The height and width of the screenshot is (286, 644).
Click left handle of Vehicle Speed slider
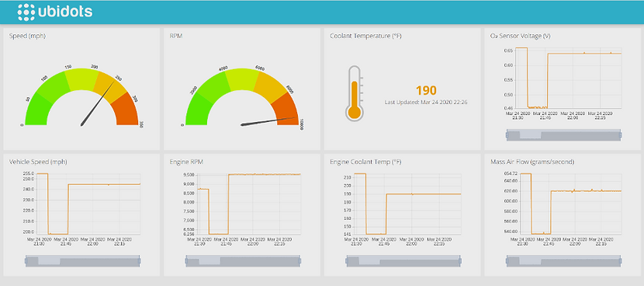(x=26, y=260)
